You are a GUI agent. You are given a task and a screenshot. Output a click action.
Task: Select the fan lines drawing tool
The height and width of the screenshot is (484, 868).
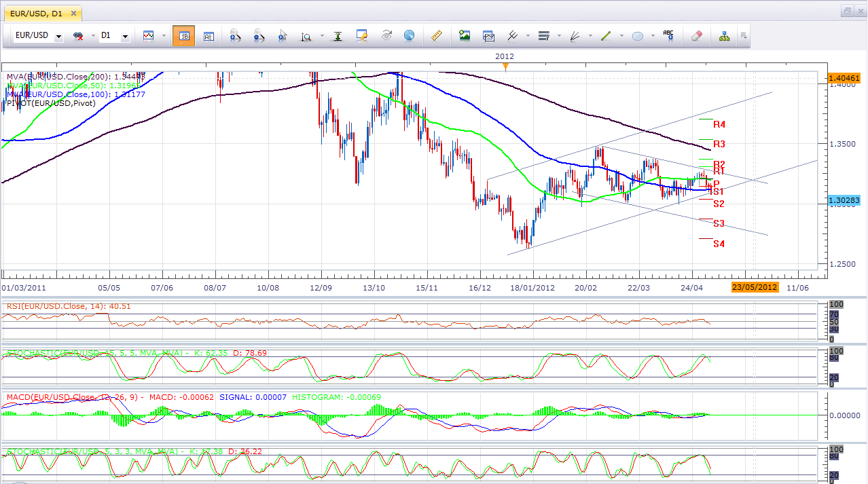pos(575,36)
